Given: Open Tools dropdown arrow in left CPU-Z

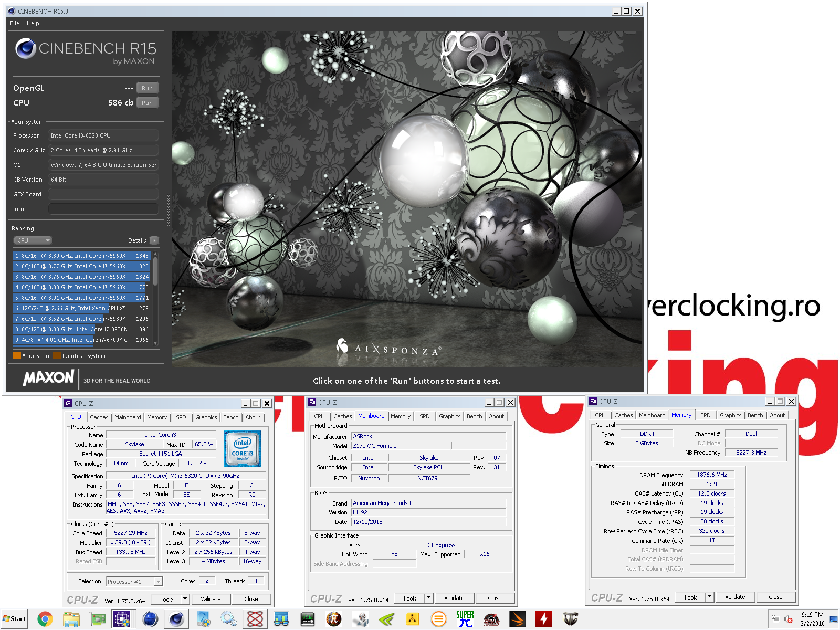Looking at the screenshot, I should click(185, 599).
